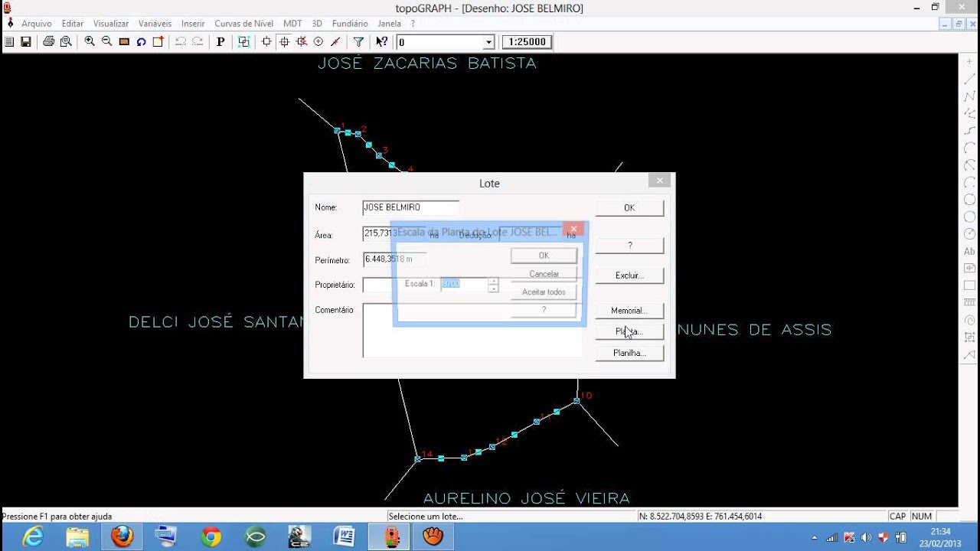Select the Line drawing tool in right toolbar
This screenshot has height=551, width=980.
point(970,79)
